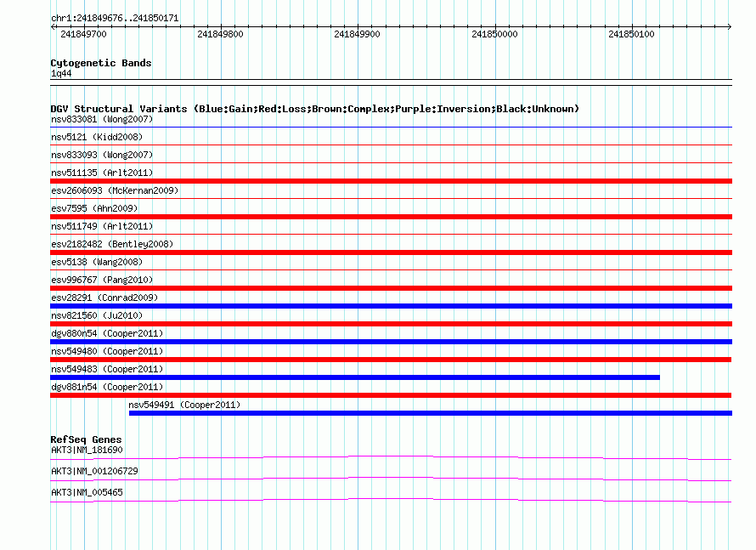Click ruler position 241849700

(83, 34)
